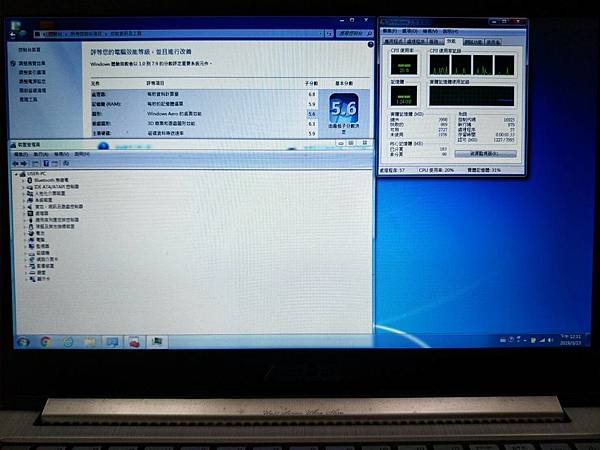Image resolution: width=600 pixels, height=450 pixels.
Task: Select the Windows Aero graphics score row
Action: coord(204,114)
